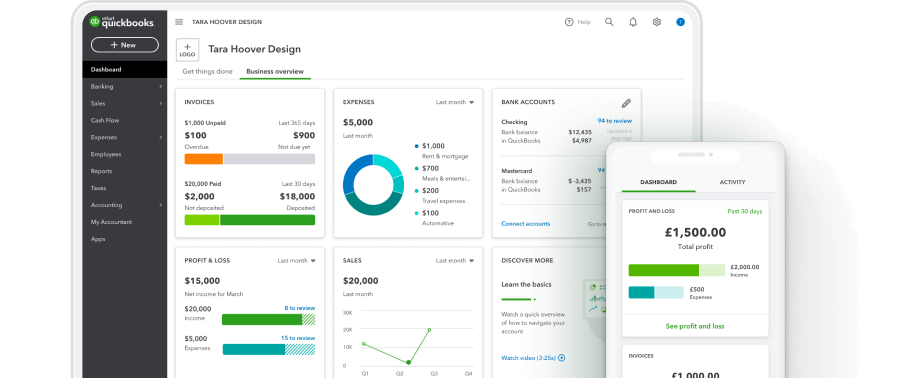Viewport: 912px width, 378px height.
Task: Click 15 to review expenses link
Action: (298, 338)
